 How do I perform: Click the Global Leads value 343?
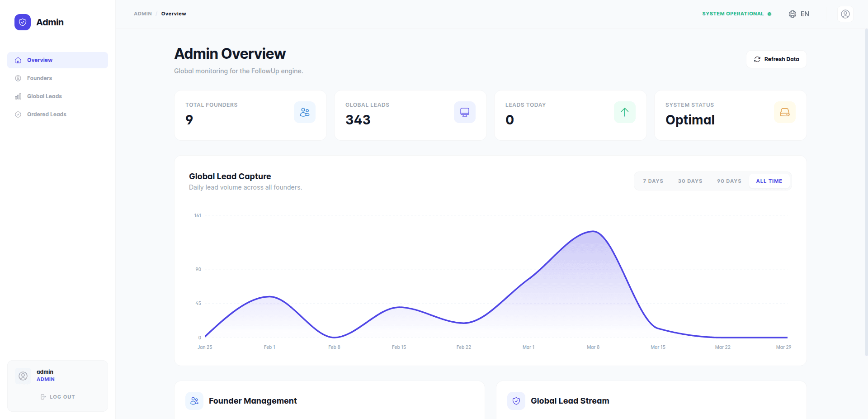click(358, 120)
